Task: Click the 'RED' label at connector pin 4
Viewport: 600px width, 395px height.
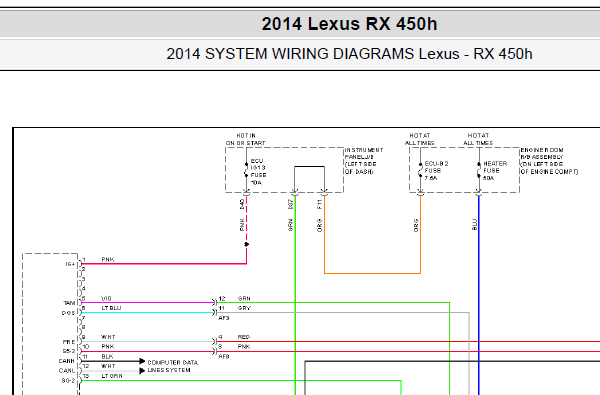Action: pyautogui.click(x=244, y=337)
